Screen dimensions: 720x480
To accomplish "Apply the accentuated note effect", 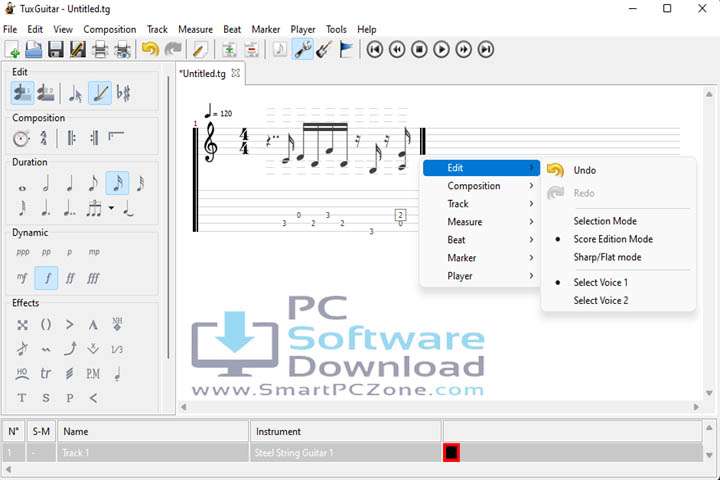I will [70, 325].
